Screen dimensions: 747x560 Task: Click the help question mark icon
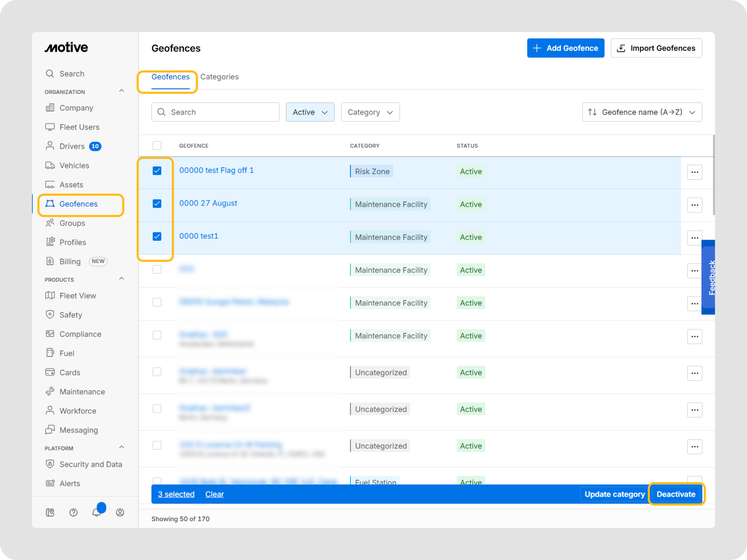(73, 512)
